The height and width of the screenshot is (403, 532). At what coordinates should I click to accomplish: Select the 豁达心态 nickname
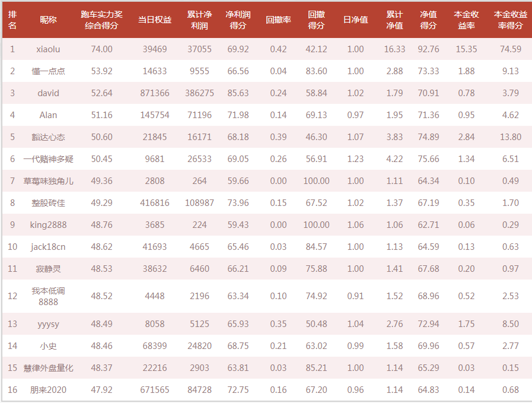pyautogui.click(x=48, y=137)
